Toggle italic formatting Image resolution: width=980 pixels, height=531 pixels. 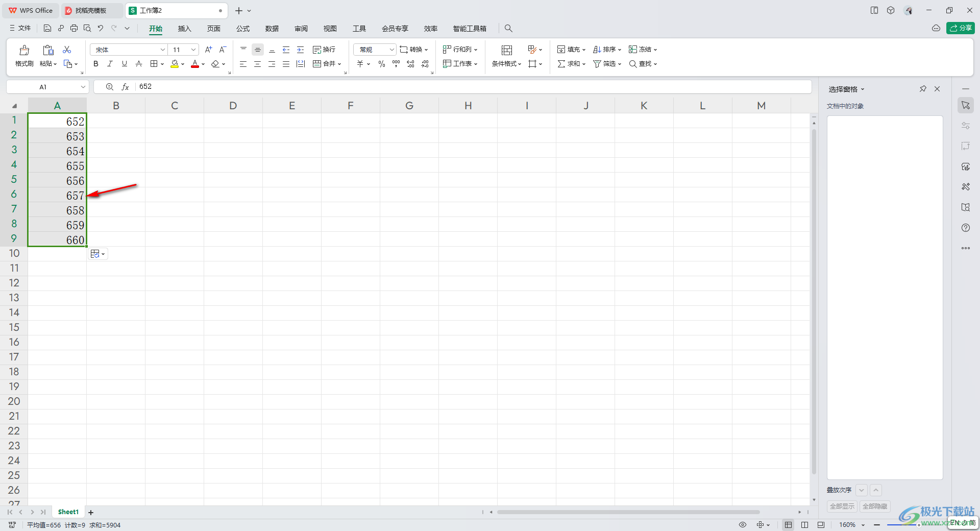110,64
